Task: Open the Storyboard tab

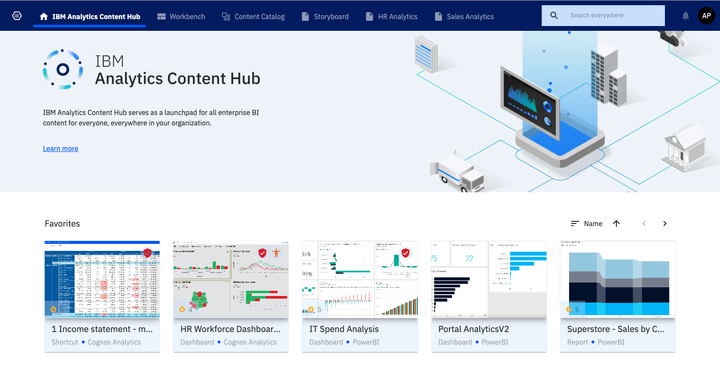Action: click(325, 17)
